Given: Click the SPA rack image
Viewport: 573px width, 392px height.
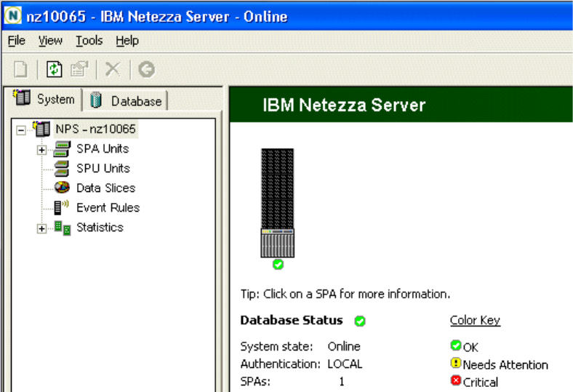Looking at the screenshot, I should click(x=277, y=203).
